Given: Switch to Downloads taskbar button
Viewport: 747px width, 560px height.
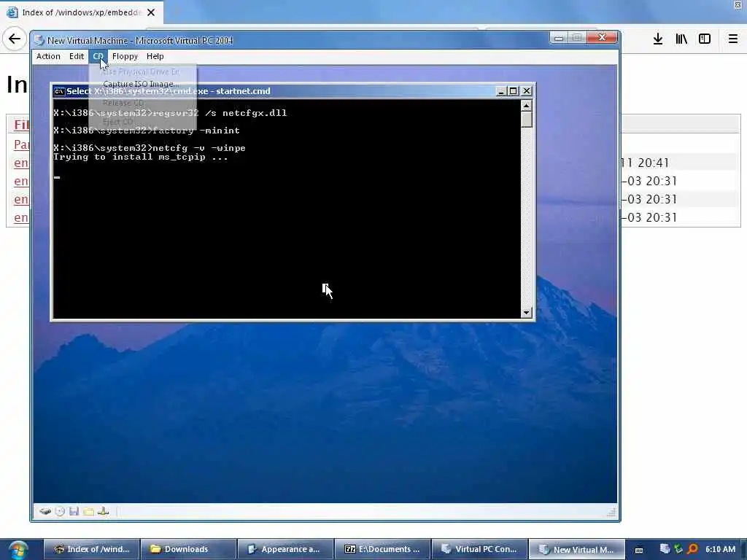Looking at the screenshot, I should [189, 549].
